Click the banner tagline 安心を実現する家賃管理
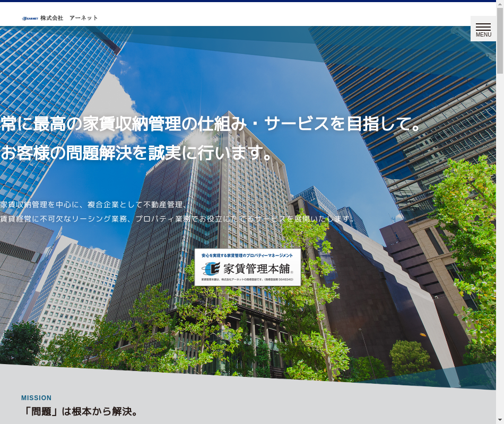The image size is (504, 424). (x=247, y=255)
